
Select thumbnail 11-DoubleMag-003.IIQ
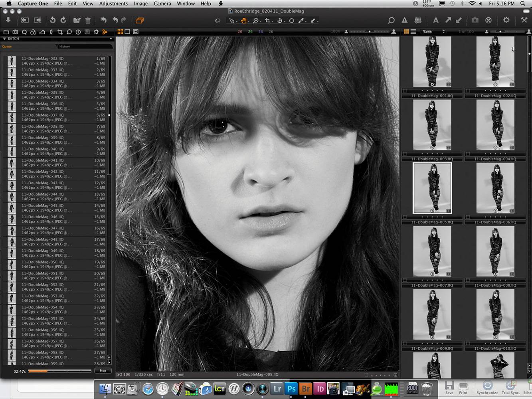click(x=432, y=125)
